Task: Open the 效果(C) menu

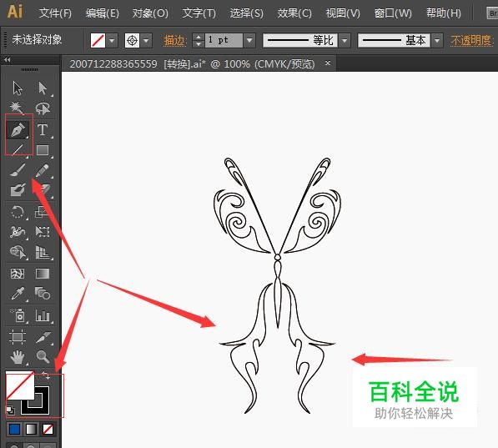Action: coord(294,13)
